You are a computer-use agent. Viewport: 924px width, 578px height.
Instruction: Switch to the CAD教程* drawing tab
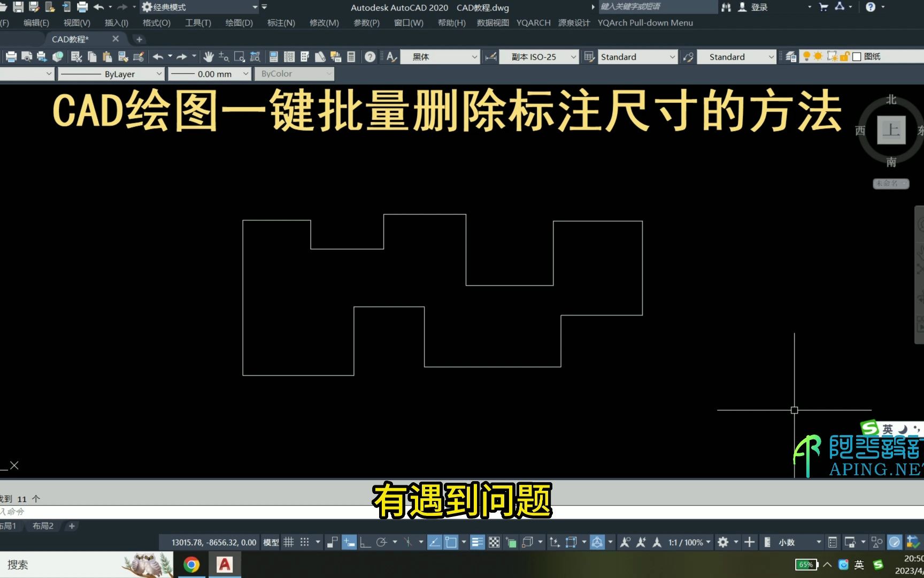pos(71,39)
